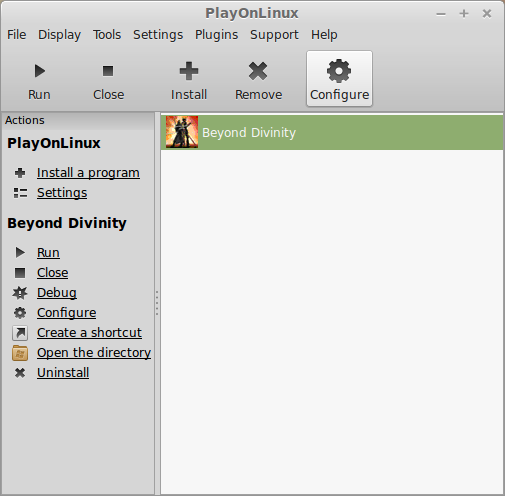
Task: Open the File menu
Action: tap(17, 35)
